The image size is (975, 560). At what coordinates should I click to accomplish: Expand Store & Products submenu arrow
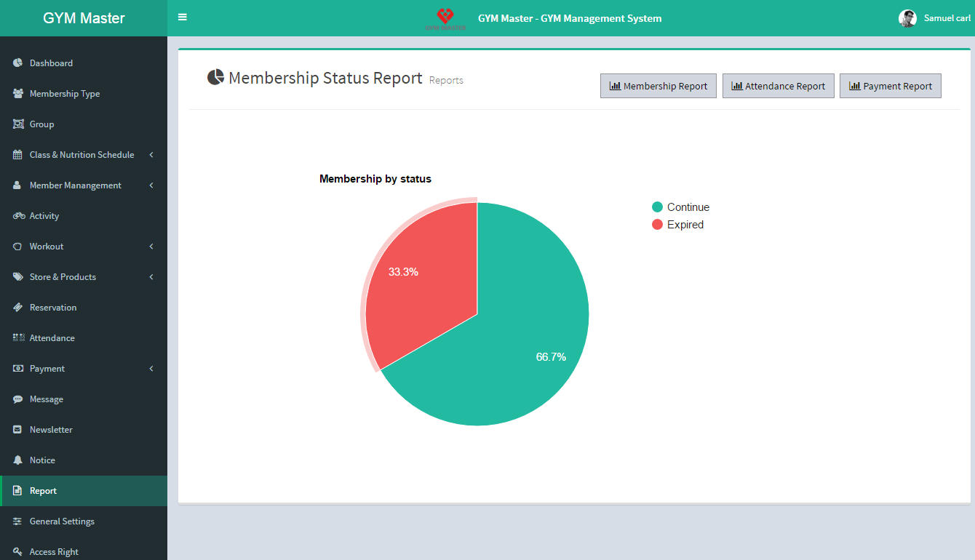coord(151,277)
